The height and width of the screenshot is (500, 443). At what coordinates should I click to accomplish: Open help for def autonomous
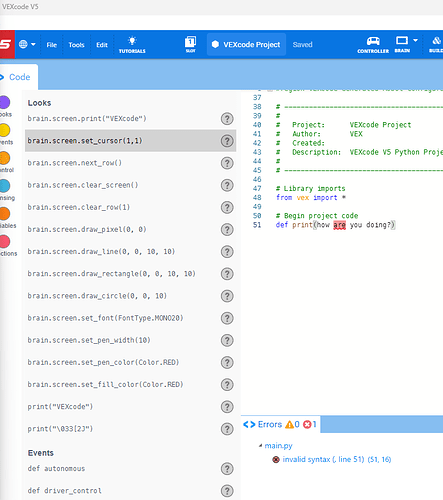[x=227, y=469]
